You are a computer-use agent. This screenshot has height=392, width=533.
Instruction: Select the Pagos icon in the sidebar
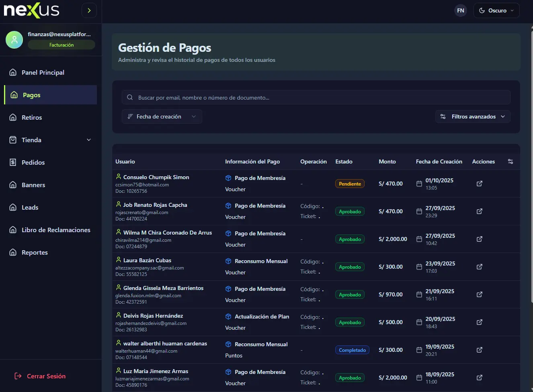tap(14, 95)
